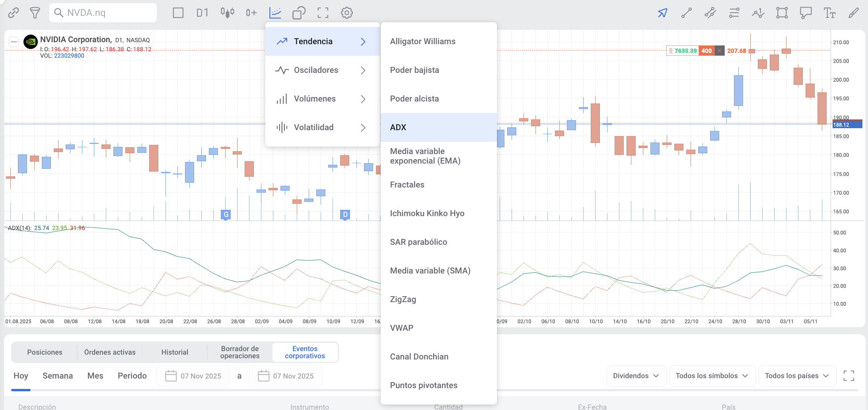Open Todos los países dropdown
This screenshot has width=868, height=410.
click(x=797, y=376)
